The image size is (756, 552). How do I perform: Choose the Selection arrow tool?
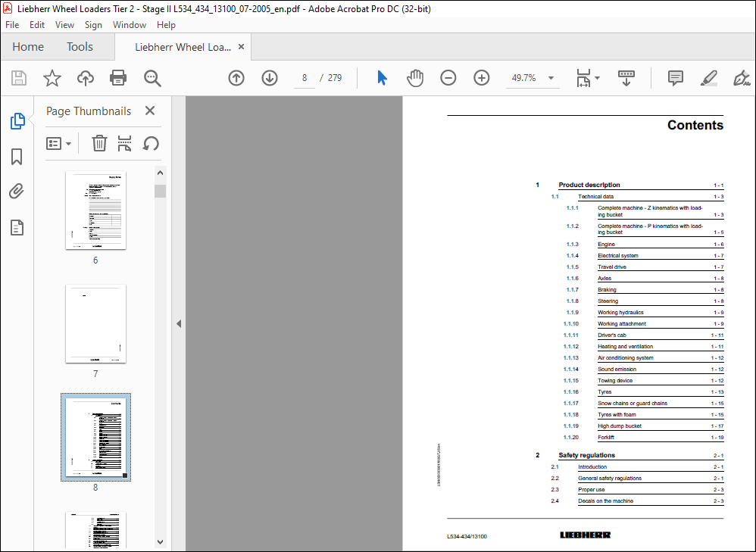[x=382, y=78]
